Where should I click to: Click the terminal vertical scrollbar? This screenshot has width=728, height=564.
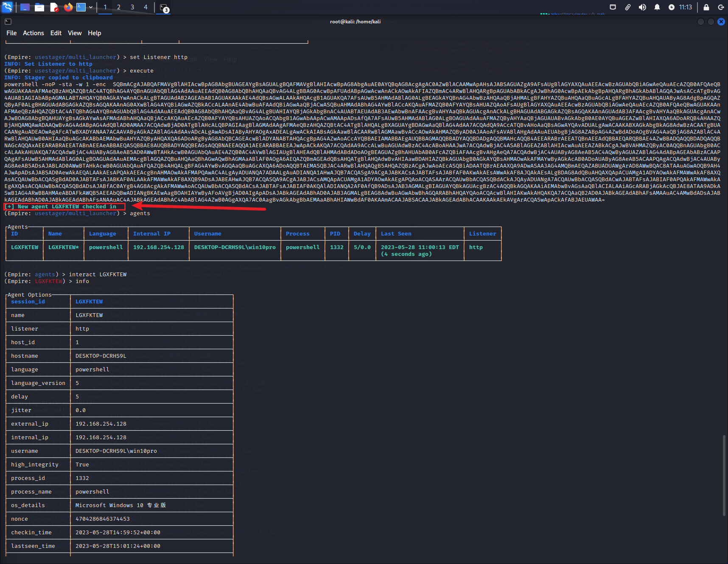(x=724, y=475)
